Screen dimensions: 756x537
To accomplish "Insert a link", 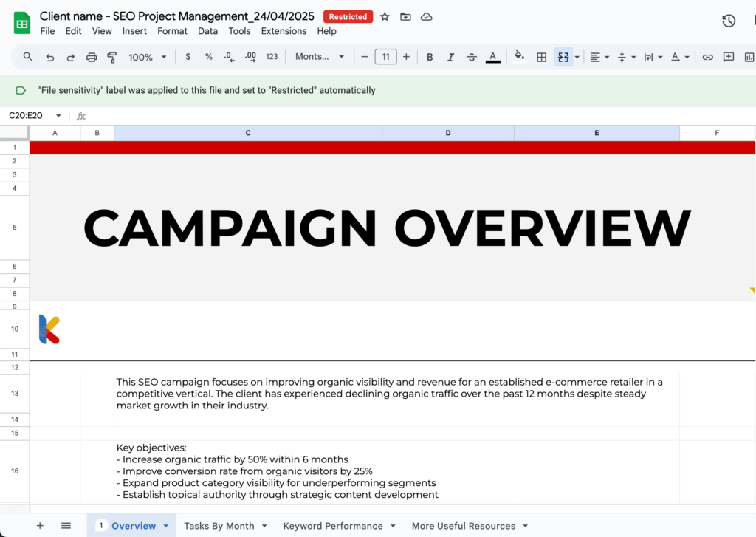I will [x=707, y=57].
